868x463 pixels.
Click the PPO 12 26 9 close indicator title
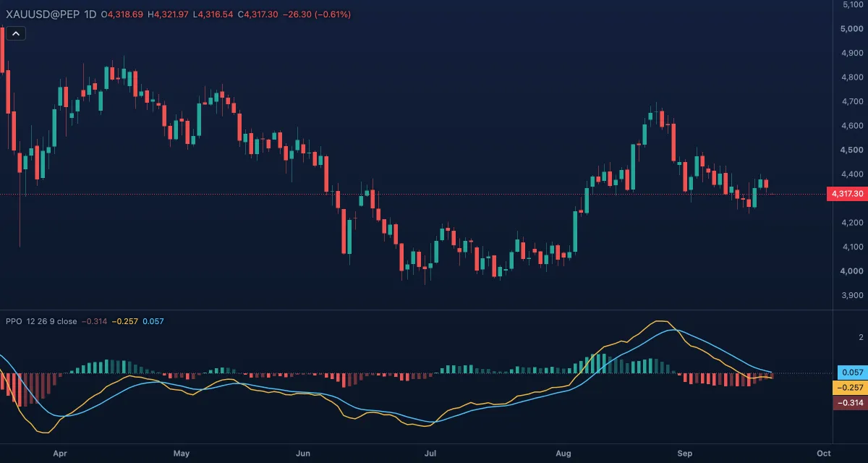click(41, 321)
